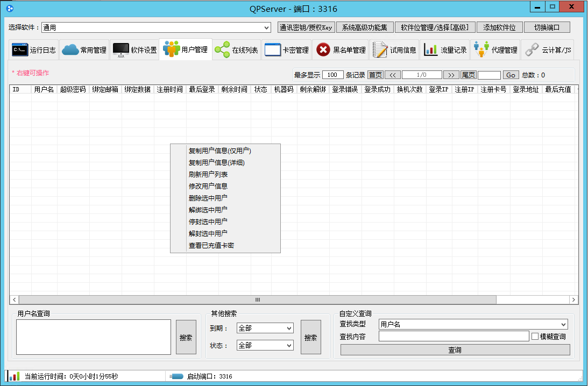
Task: Open 黑名单管理 red X icon
Action: [323, 50]
